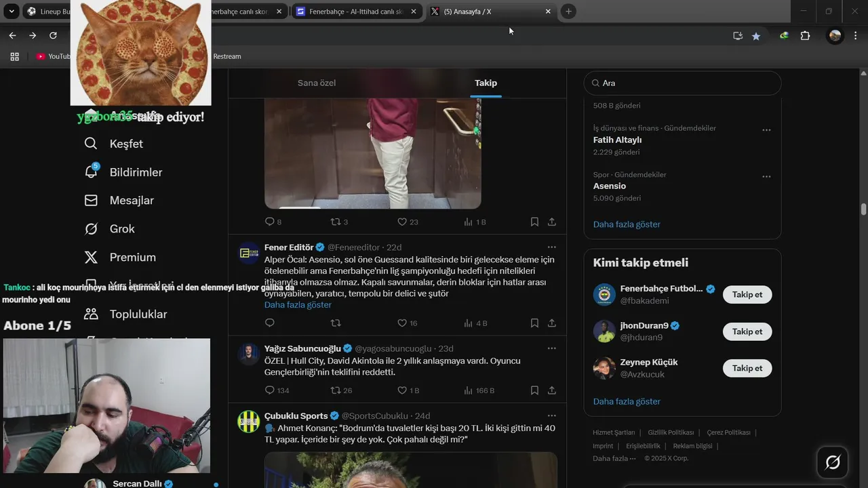The image size is (868, 488).
Task: Like Fener Editör's post with 16 likes
Action: [407, 323]
